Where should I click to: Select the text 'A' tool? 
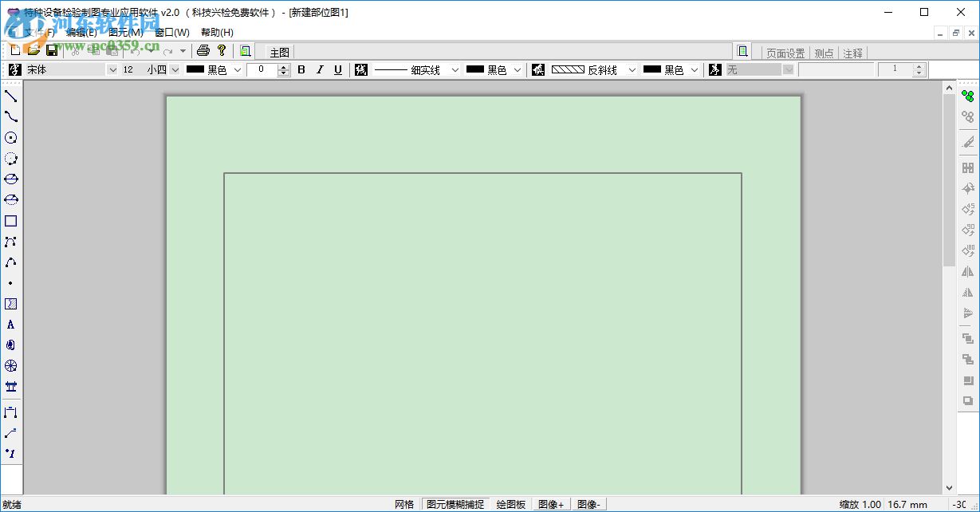[x=11, y=325]
